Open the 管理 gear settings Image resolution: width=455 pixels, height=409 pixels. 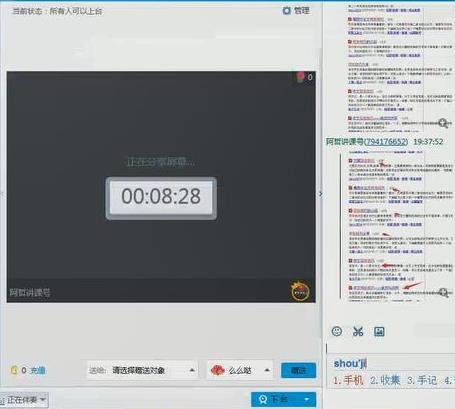[x=296, y=11]
